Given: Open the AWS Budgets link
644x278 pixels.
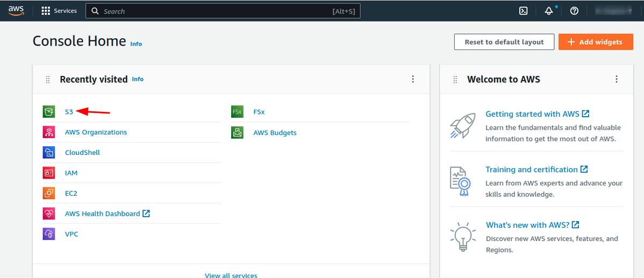Looking at the screenshot, I should click(x=275, y=133).
